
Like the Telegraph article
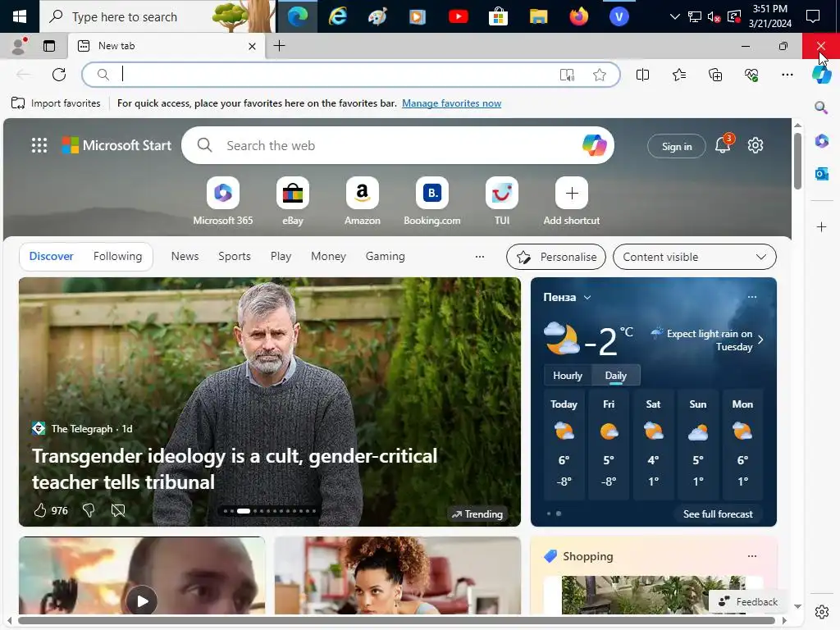pos(40,510)
